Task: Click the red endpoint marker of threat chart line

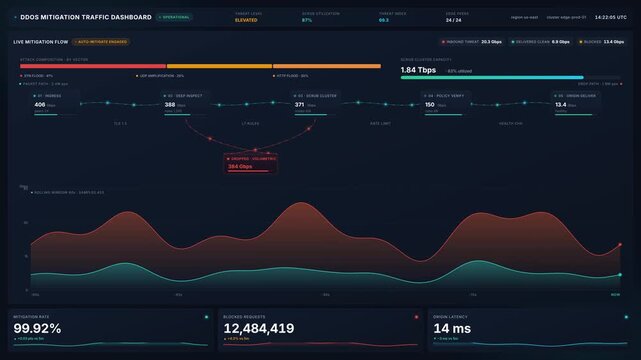Action: click(x=620, y=245)
